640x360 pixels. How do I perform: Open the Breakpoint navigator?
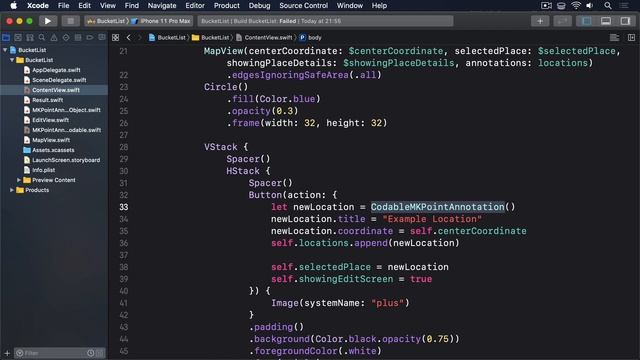tap(90, 38)
